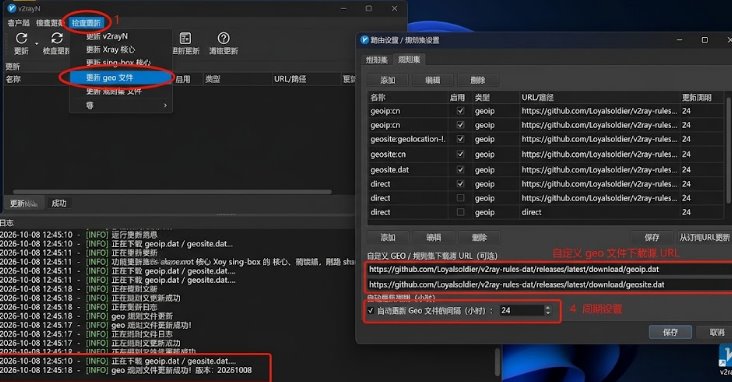Click the delete button below the rule table
732x382 pixels.
(x=479, y=237)
